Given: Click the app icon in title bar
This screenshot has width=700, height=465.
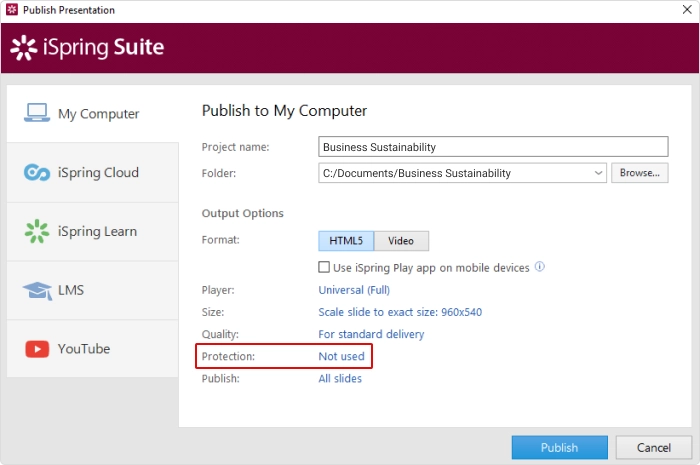Looking at the screenshot, I should tap(12, 9).
